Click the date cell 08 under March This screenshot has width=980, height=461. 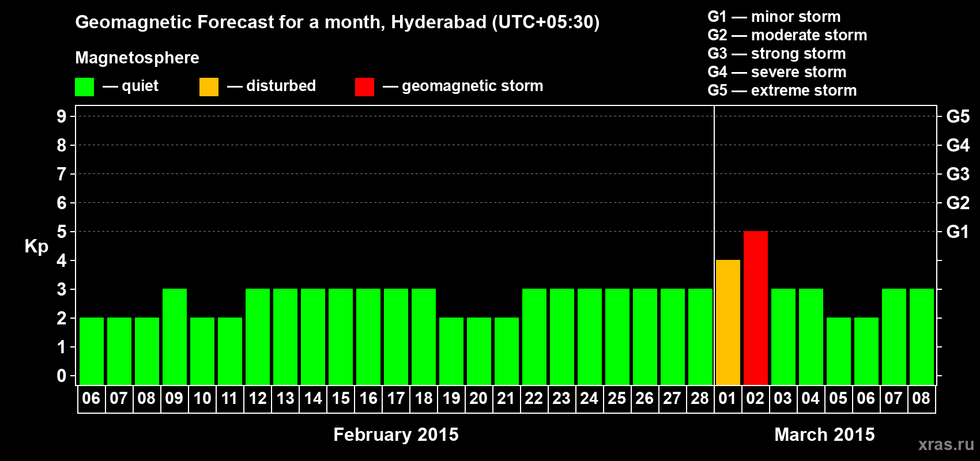(921, 399)
